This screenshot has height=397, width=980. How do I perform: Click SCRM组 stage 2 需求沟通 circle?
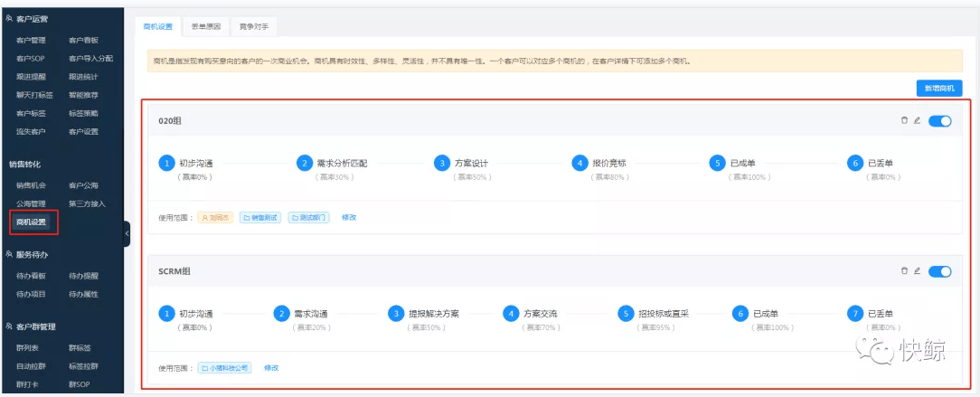281,313
